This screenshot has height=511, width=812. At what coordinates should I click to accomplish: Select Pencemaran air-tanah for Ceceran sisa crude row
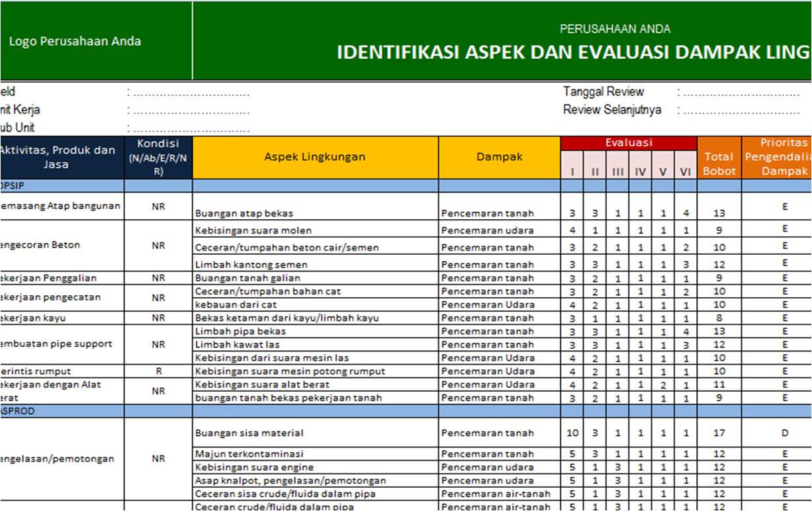coord(500,494)
